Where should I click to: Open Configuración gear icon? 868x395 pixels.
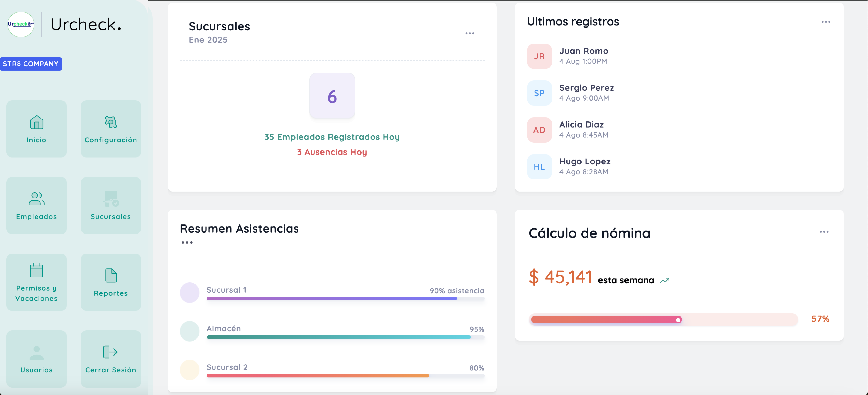tap(111, 122)
